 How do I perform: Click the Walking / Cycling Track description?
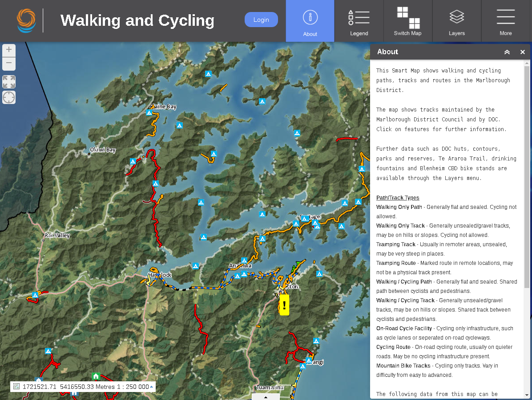(443, 309)
